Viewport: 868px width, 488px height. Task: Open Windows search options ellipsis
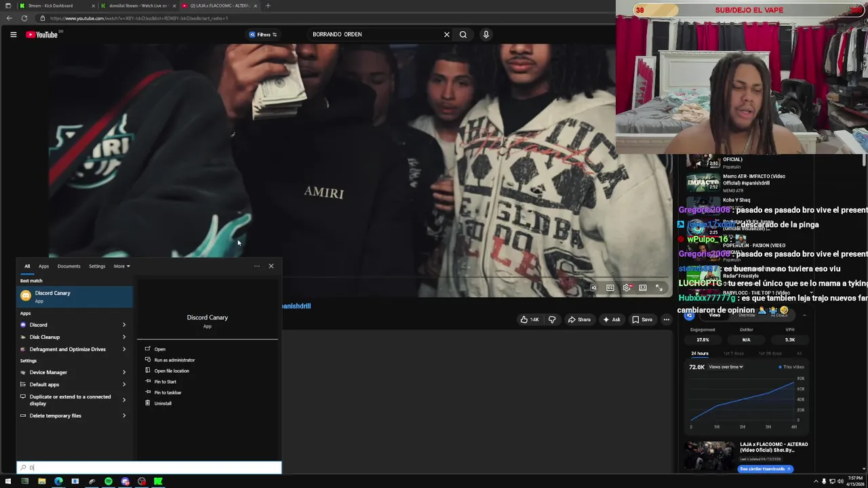[257, 266]
